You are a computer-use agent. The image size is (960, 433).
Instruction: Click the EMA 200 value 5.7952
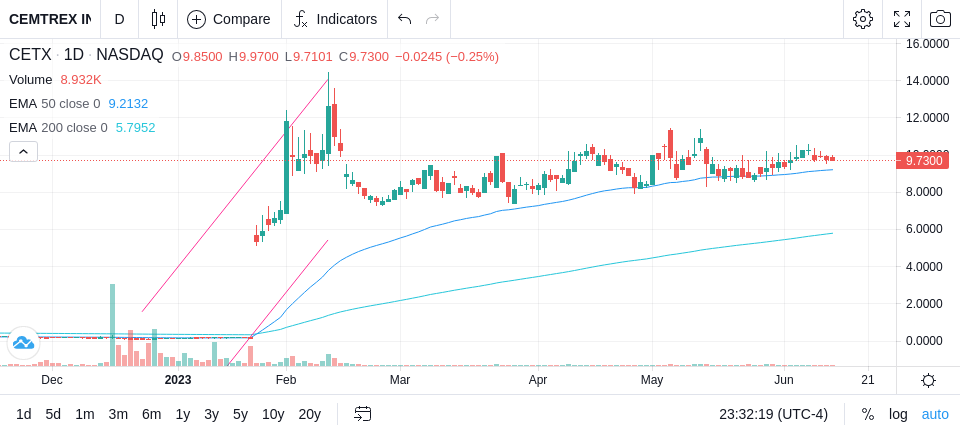tap(135, 128)
